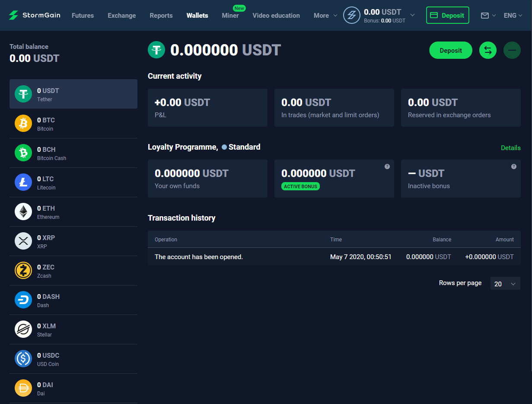Image resolution: width=532 pixels, height=404 pixels.
Task: Open the Miner tab
Action: [x=230, y=16]
